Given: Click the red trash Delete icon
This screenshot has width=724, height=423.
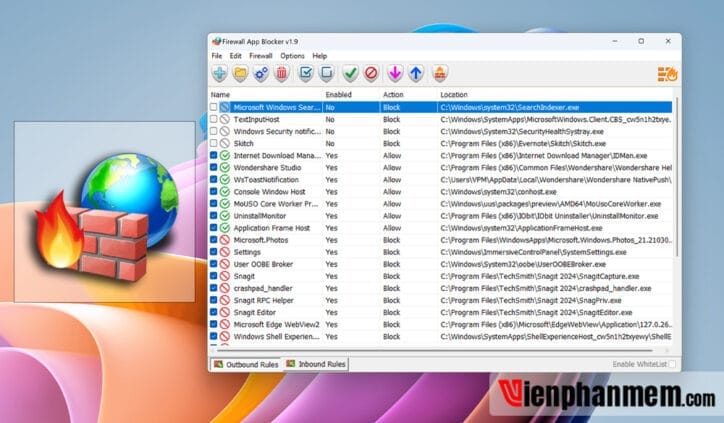Looking at the screenshot, I should [282, 73].
